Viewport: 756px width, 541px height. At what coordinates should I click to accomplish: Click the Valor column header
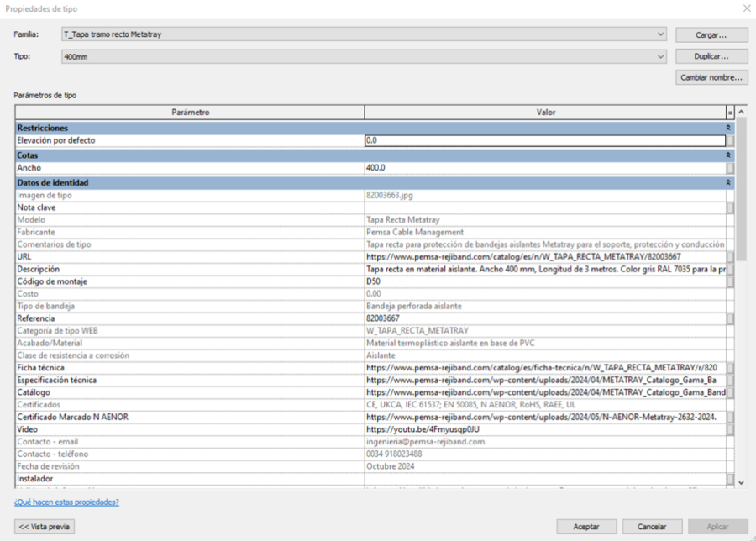pos(545,112)
